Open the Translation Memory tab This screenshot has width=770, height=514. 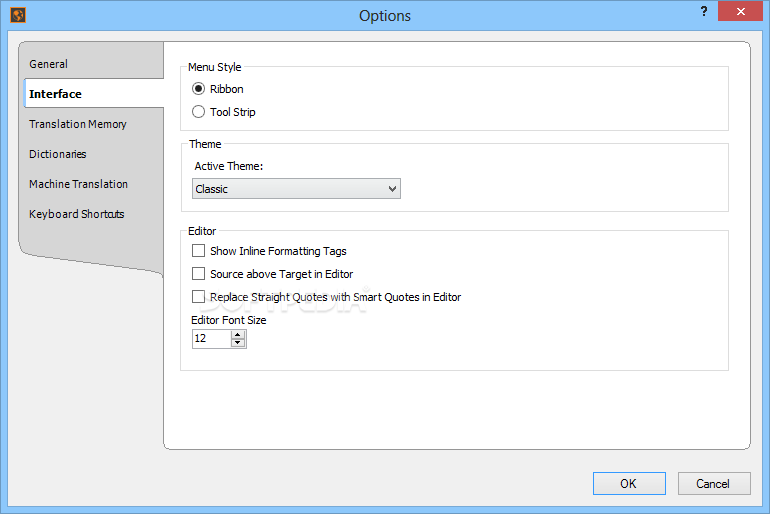78,124
